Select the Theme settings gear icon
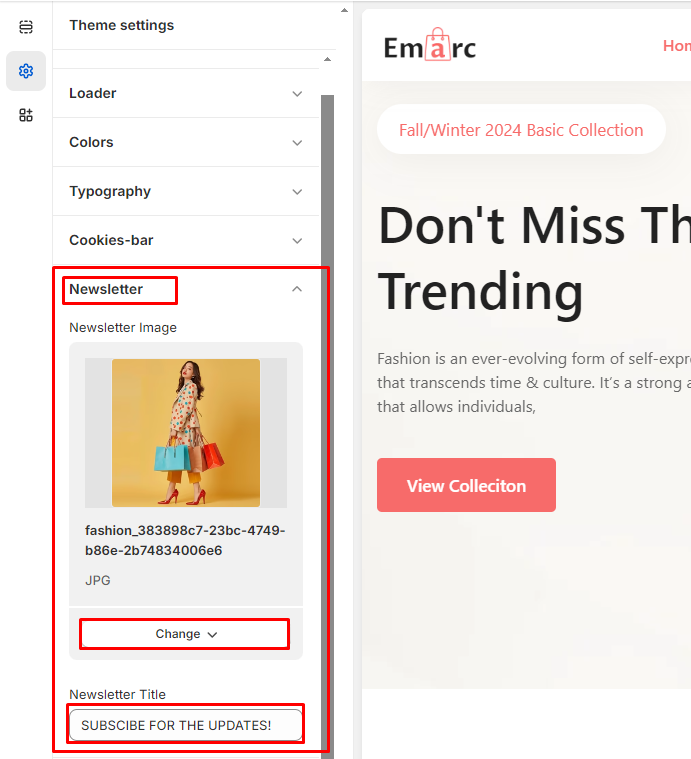 click(x=26, y=71)
